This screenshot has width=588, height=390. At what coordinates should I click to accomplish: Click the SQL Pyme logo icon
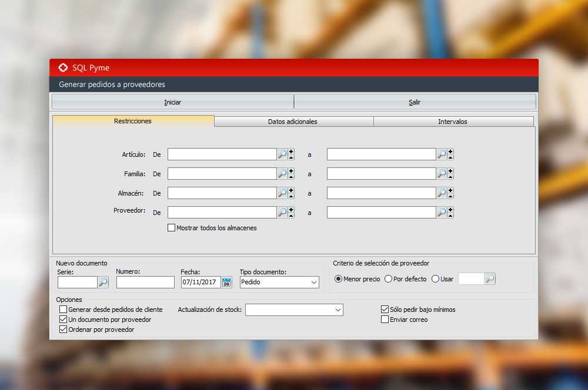click(63, 68)
